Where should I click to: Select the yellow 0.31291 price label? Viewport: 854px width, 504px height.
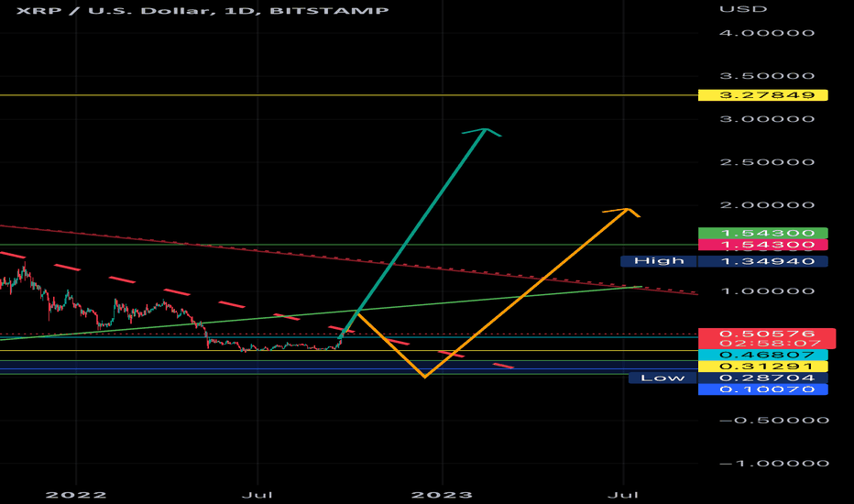point(762,367)
